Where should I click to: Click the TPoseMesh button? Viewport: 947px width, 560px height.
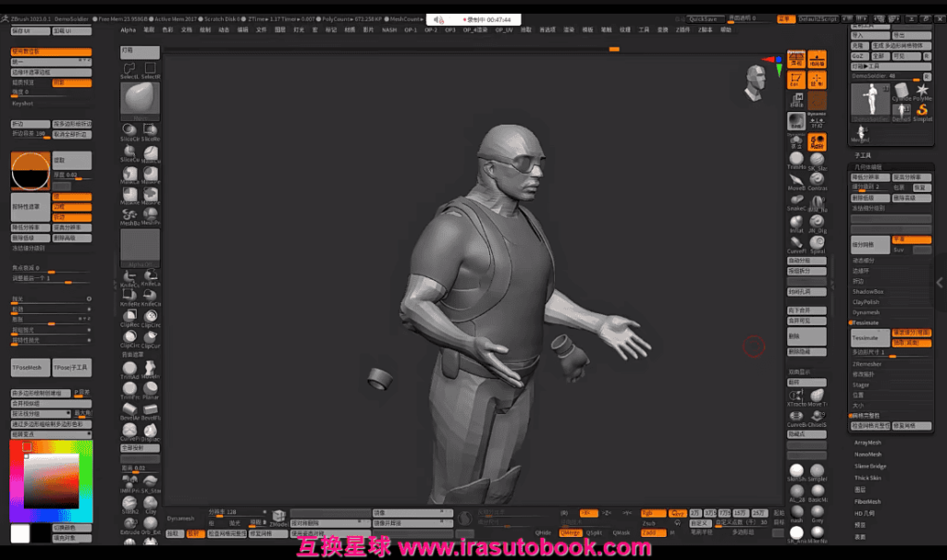[x=31, y=368]
